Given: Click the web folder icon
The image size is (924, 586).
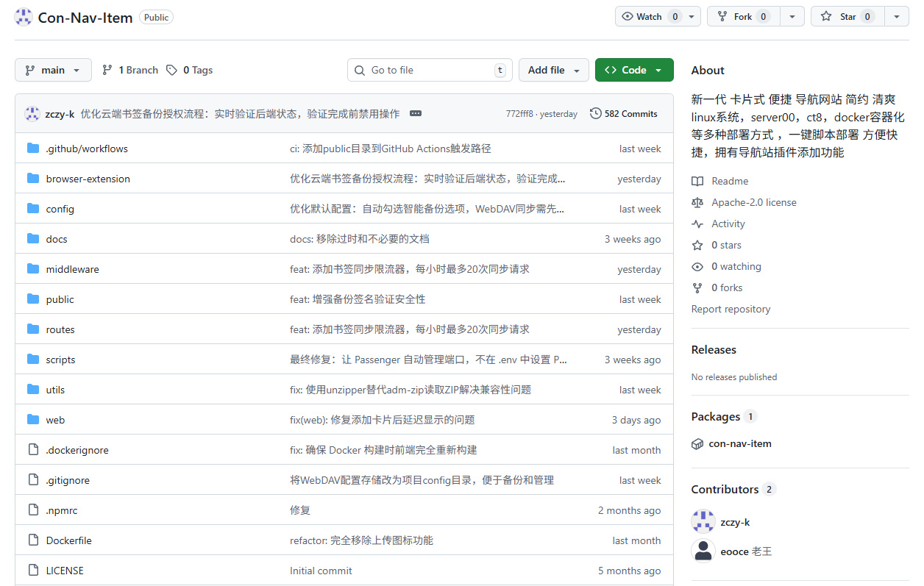Looking at the screenshot, I should (x=33, y=420).
